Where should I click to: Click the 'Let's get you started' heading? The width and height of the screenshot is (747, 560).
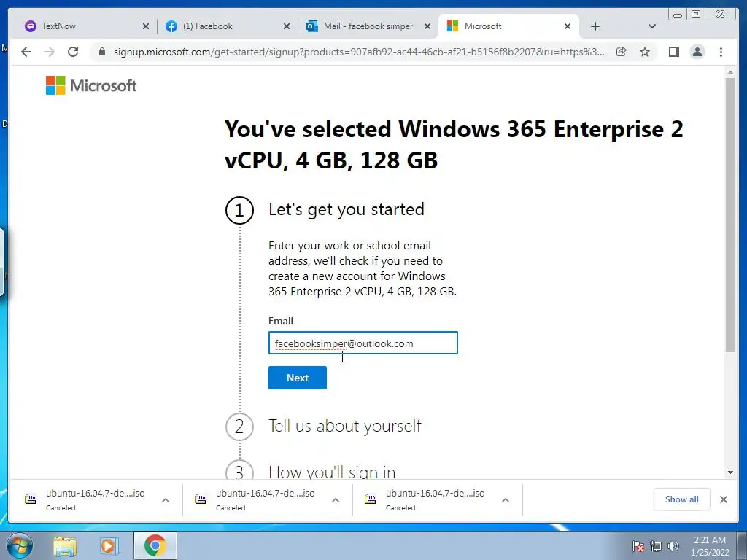(x=347, y=209)
